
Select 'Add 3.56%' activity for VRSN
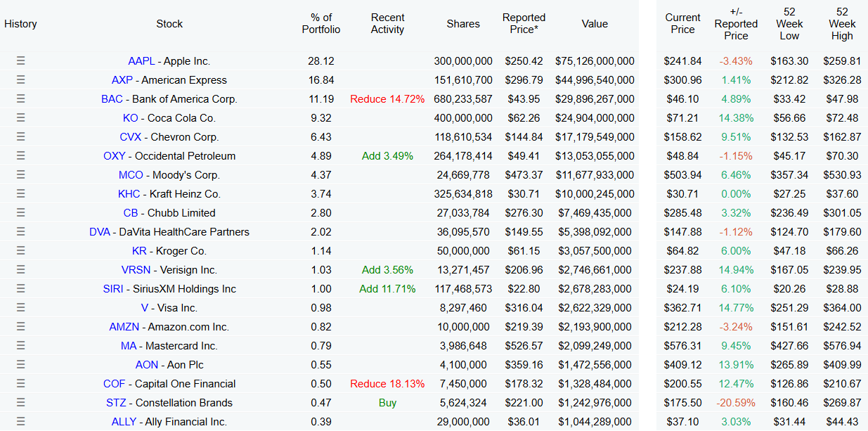point(387,270)
